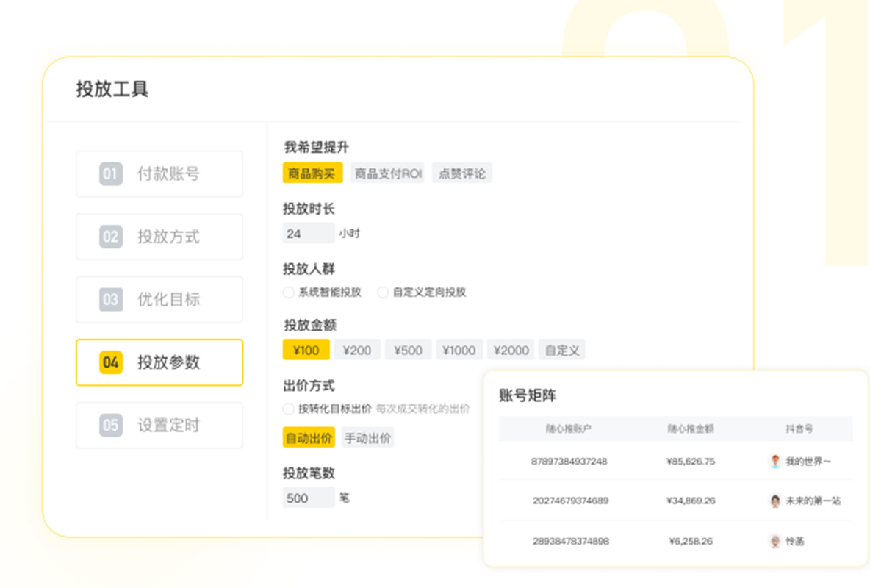Image resolution: width=870 pixels, height=588 pixels.
Task: Go to step 02 投放方式
Action: 159,237
